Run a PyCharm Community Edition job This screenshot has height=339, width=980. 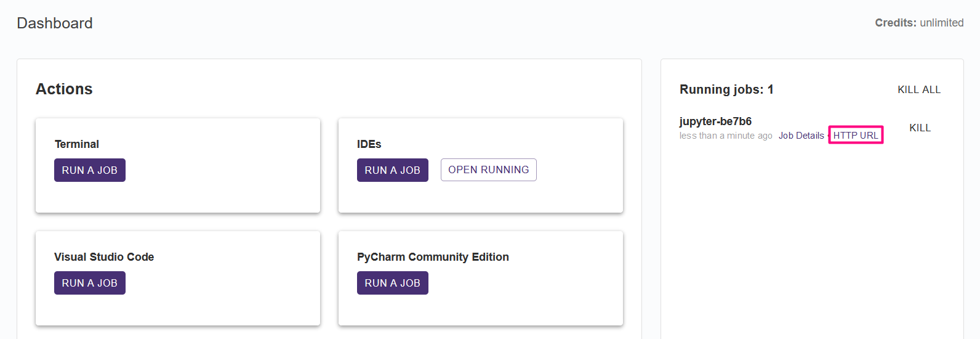(393, 283)
